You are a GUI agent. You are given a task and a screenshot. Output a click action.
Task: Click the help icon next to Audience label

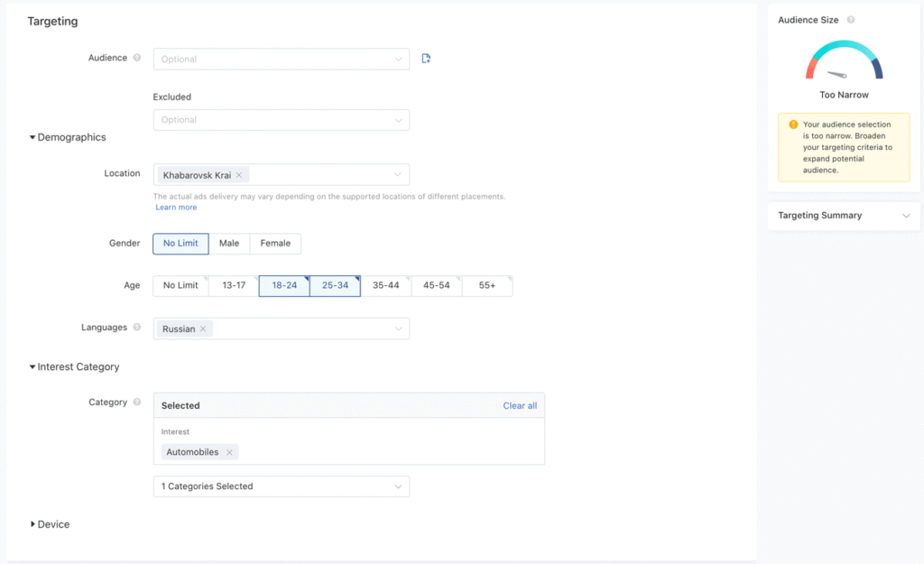[137, 58]
